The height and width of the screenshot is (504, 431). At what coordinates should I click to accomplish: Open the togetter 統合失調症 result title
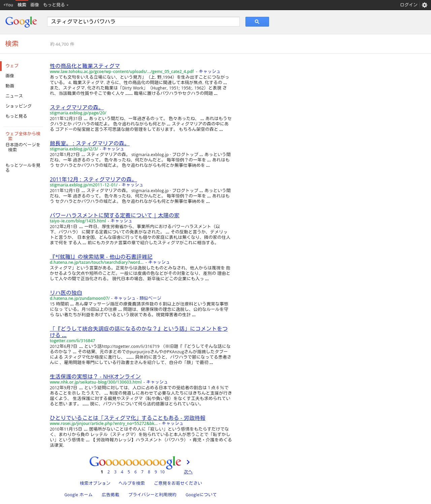point(139,332)
